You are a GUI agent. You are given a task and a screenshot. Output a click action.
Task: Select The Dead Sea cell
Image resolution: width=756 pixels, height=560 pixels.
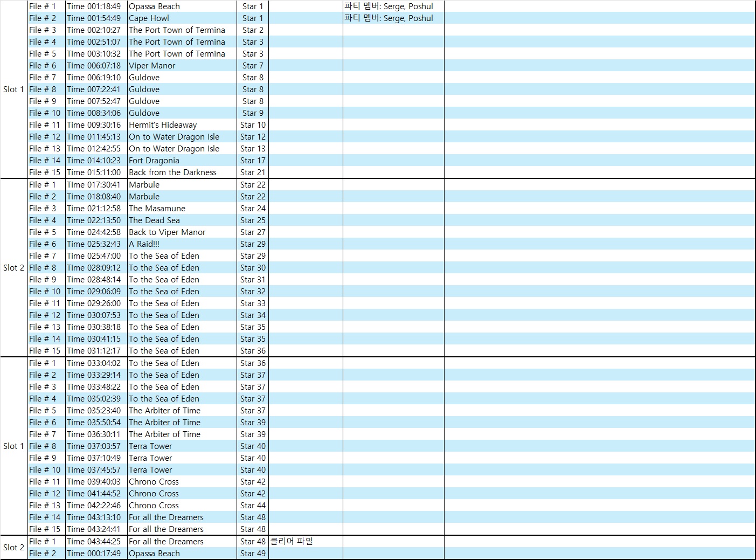[182, 220]
